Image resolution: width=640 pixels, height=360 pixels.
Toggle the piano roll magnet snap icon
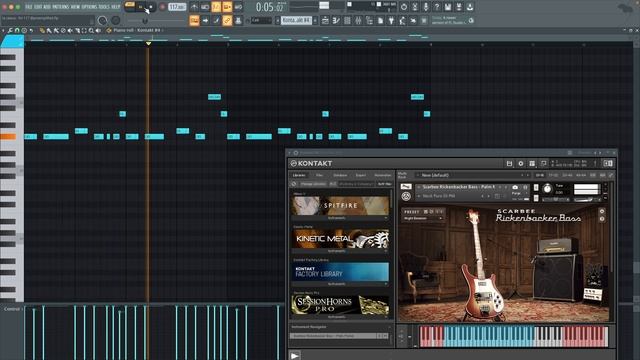17,30
